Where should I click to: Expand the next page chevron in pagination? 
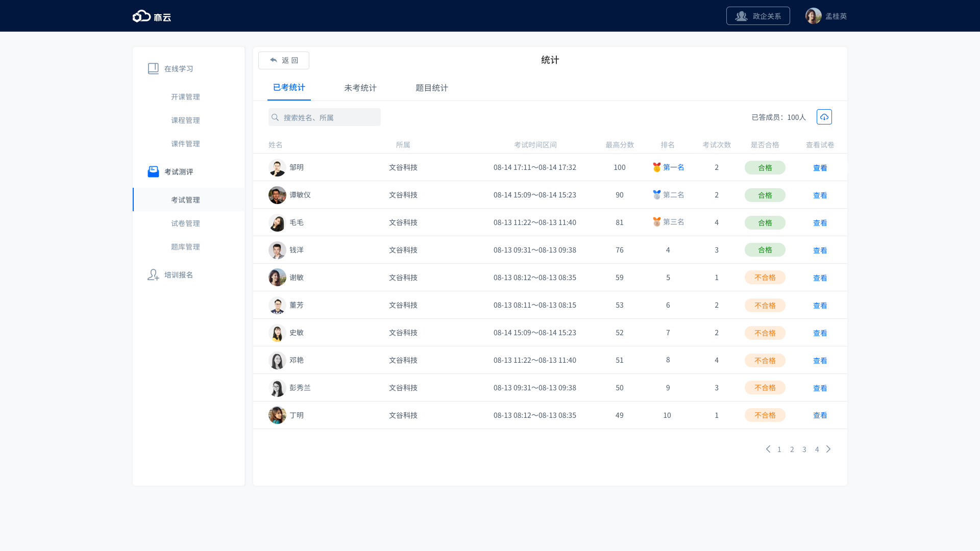(x=828, y=449)
